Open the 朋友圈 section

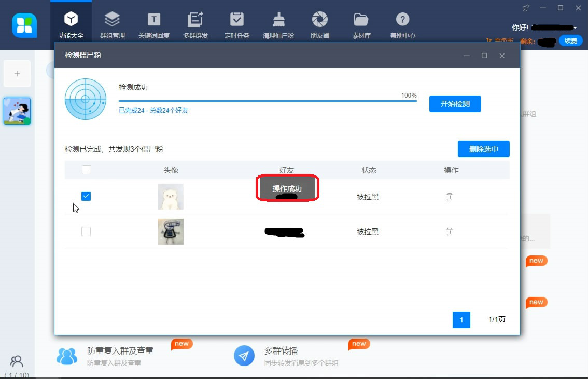[x=320, y=25]
